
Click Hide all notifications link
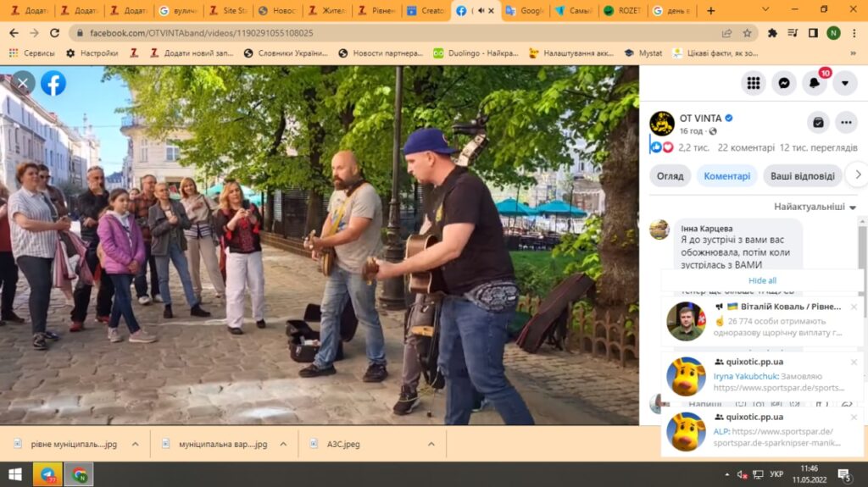762,280
